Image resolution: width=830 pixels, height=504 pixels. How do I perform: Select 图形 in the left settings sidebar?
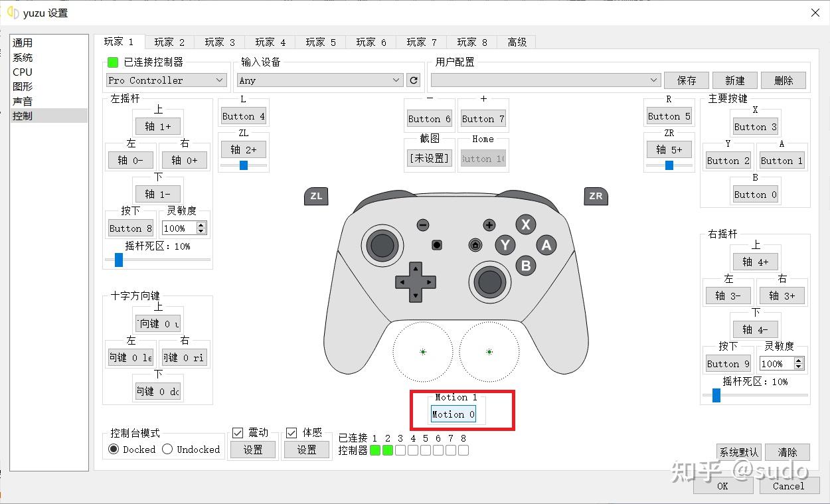(23, 86)
